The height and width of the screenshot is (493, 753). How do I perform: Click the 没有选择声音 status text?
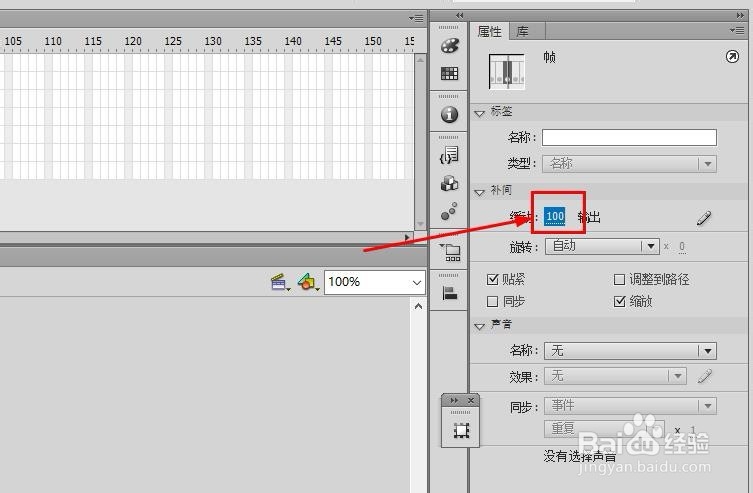coord(580,456)
